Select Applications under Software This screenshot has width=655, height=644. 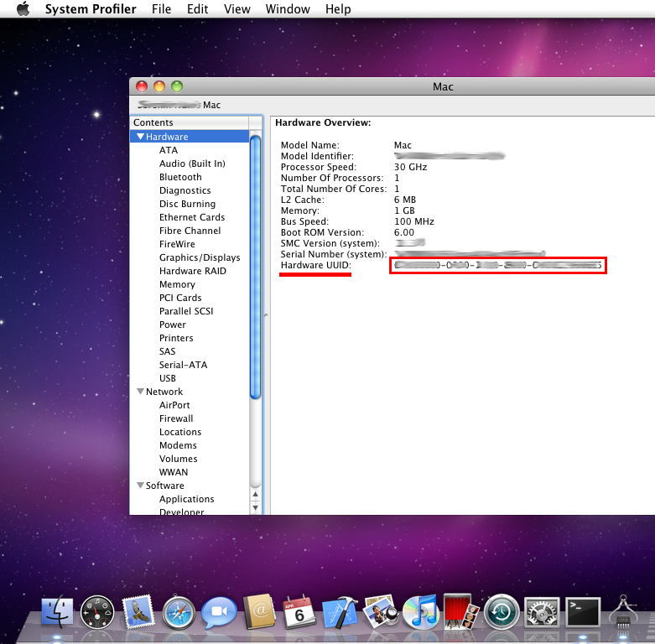point(186,499)
